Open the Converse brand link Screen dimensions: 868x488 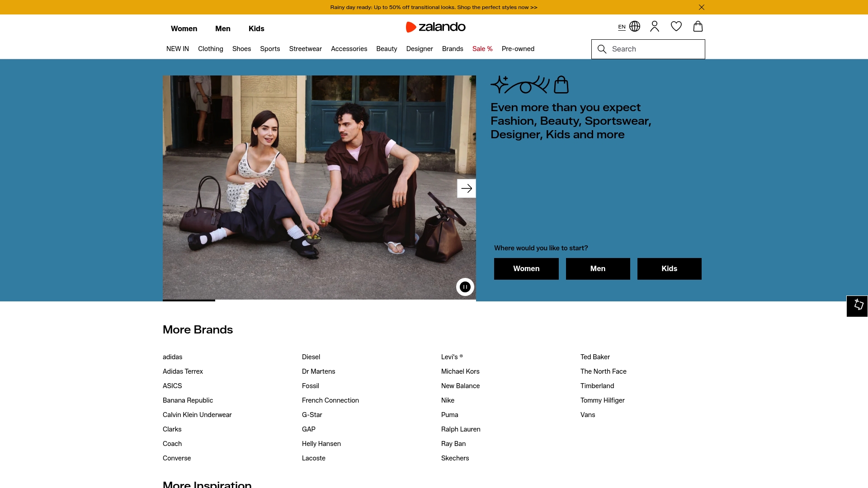[x=177, y=458]
